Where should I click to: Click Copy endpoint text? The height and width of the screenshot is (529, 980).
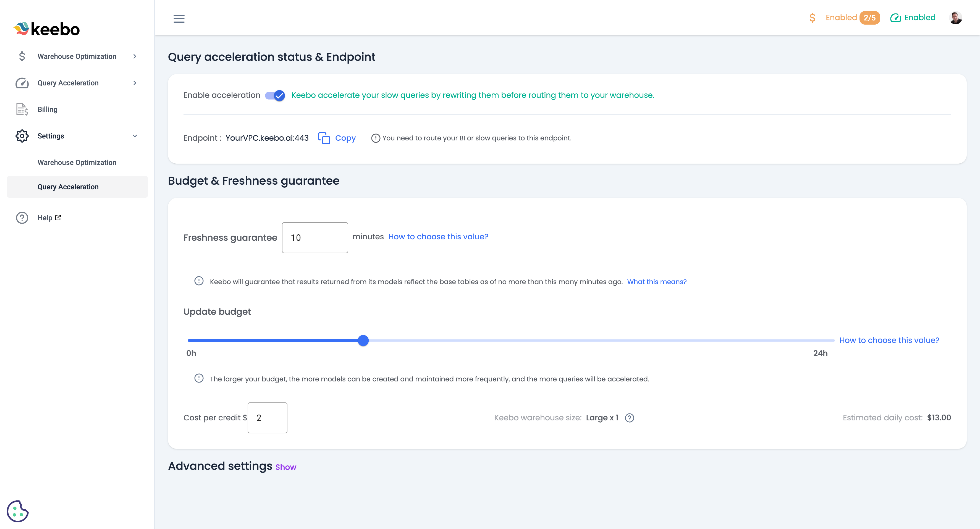coord(345,138)
